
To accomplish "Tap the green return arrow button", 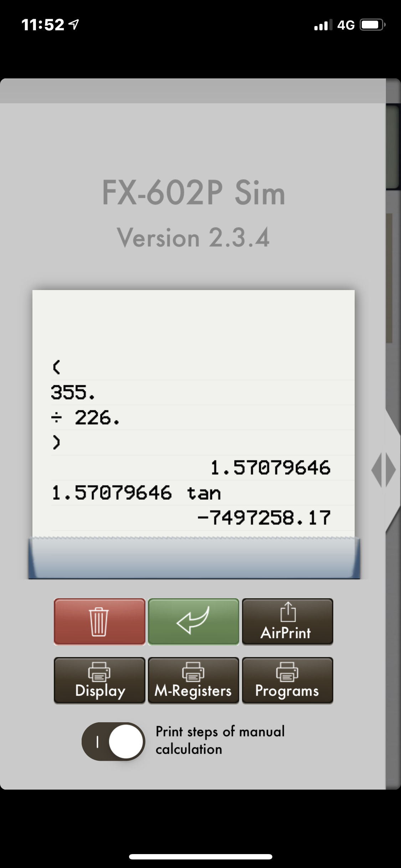I will point(194,622).
